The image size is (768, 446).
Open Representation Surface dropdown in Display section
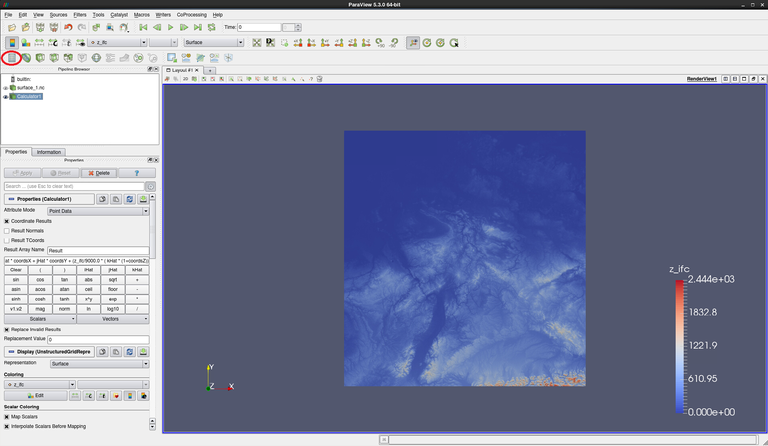[x=99, y=364]
